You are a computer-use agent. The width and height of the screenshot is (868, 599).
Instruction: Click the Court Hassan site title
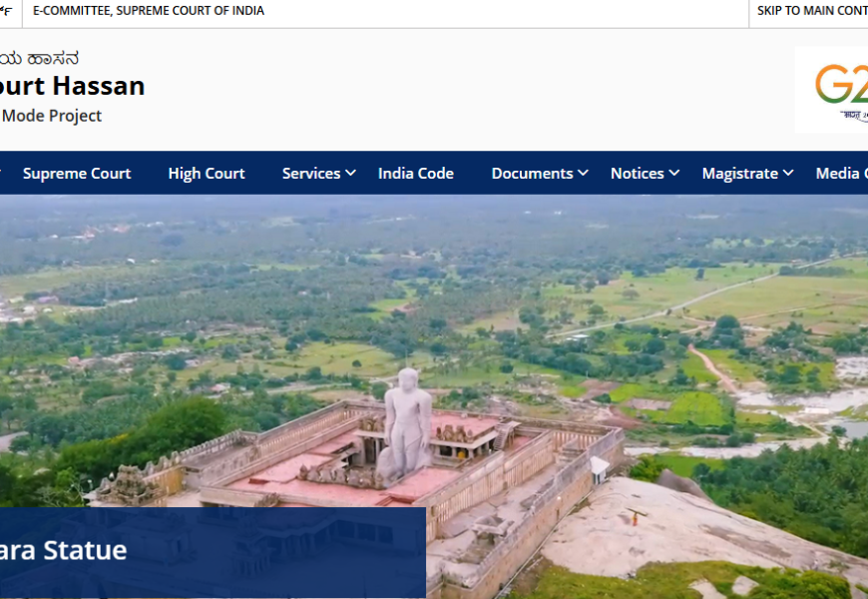(72, 86)
